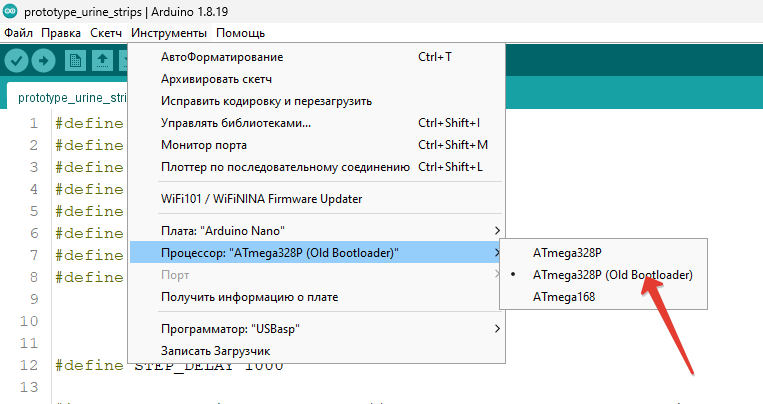Choose АвтоФорматирование menu entry
Screen dimensions: 763x404
click(317, 57)
